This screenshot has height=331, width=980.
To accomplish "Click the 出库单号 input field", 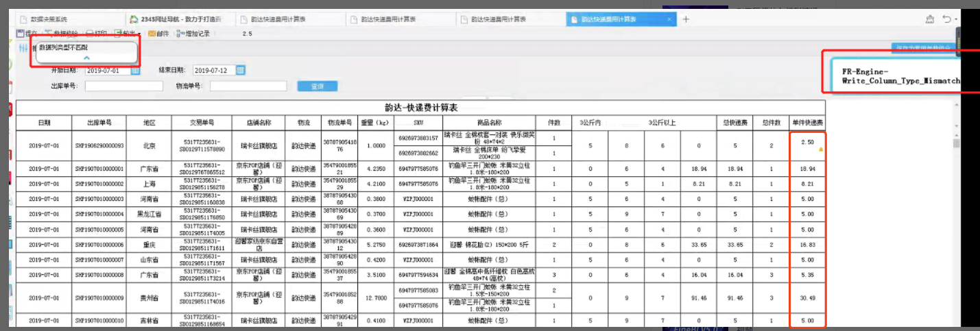I will (123, 86).
